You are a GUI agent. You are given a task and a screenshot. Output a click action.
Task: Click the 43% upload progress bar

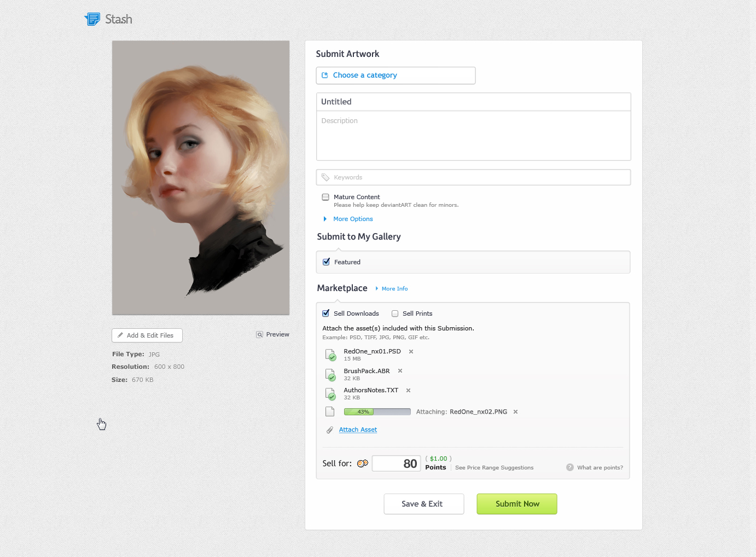click(377, 411)
